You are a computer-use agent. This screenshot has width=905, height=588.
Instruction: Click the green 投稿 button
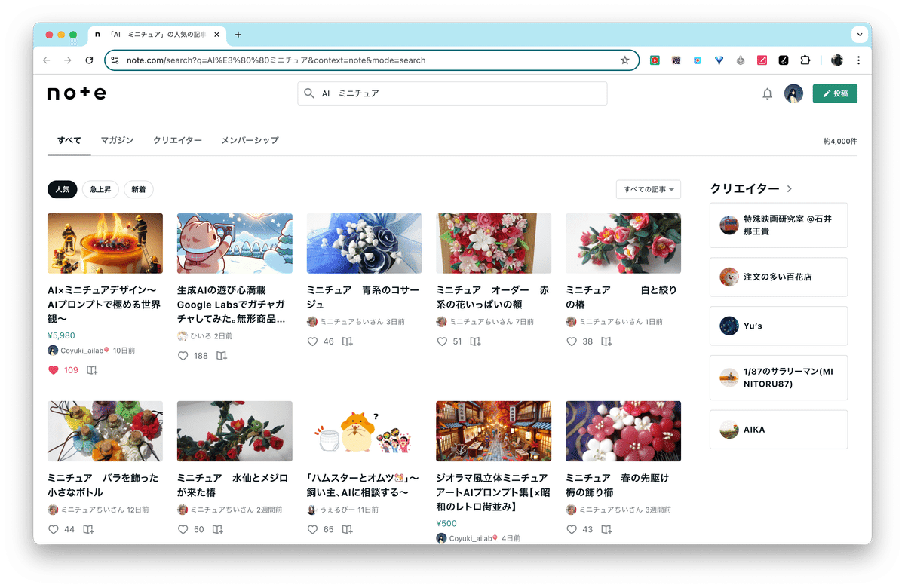(835, 93)
